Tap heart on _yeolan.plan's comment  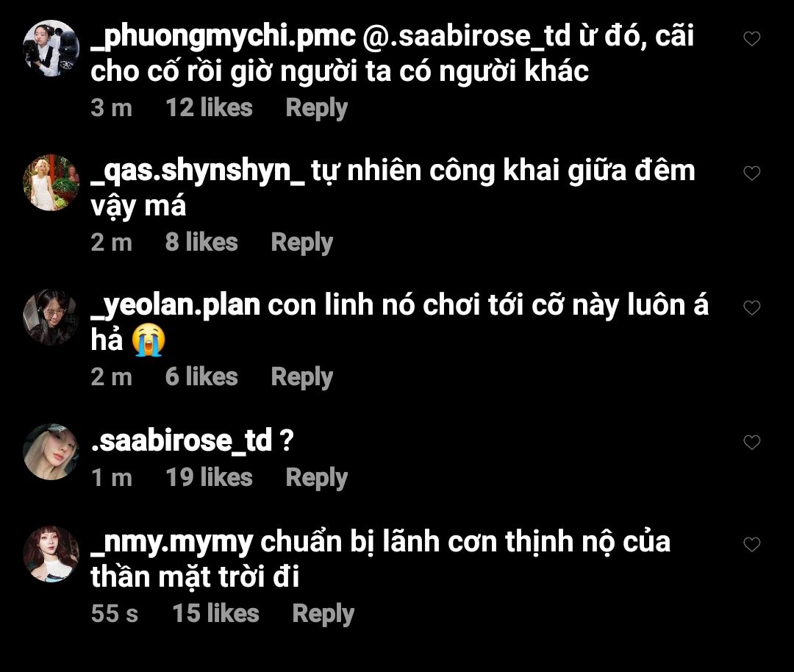[x=751, y=307]
